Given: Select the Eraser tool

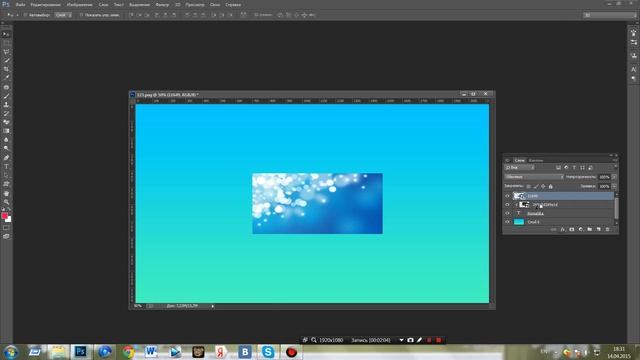Looking at the screenshot, I should point(6,122).
